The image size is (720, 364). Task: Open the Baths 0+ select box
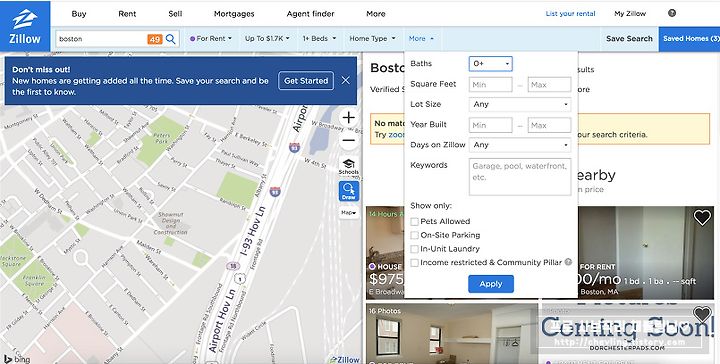tap(491, 64)
